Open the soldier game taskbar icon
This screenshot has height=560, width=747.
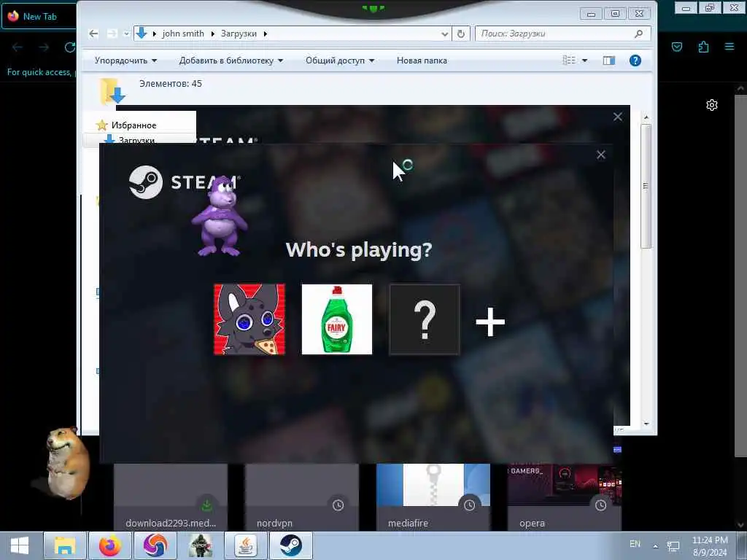click(x=201, y=545)
